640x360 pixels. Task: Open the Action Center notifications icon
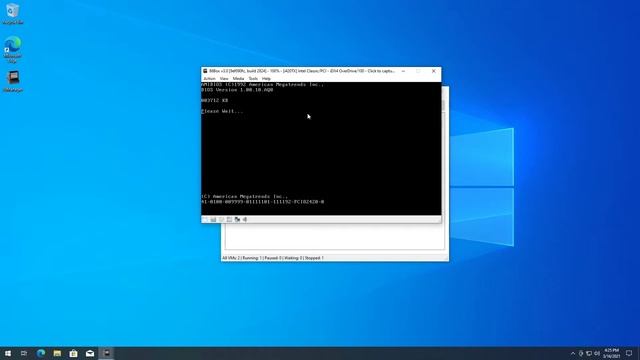click(629, 353)
